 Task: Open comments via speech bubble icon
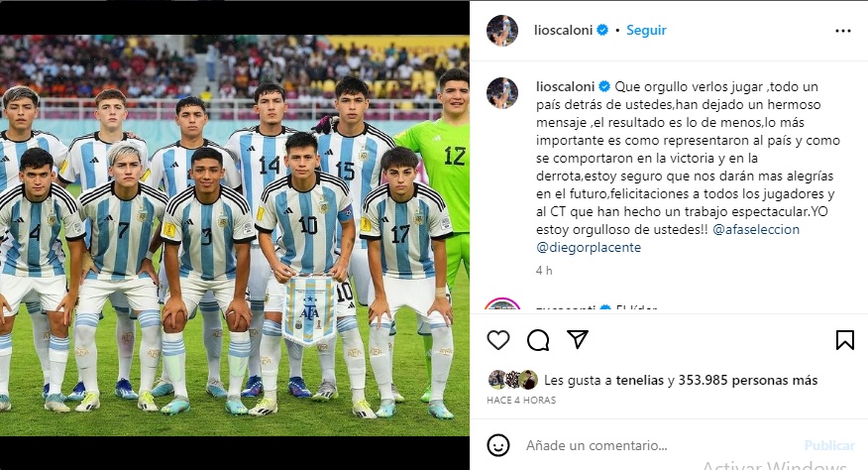click(537, 340)
